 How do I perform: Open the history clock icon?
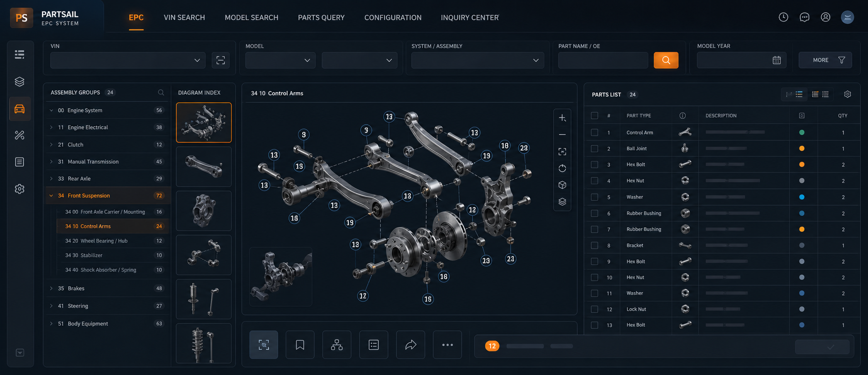[783, 17]
